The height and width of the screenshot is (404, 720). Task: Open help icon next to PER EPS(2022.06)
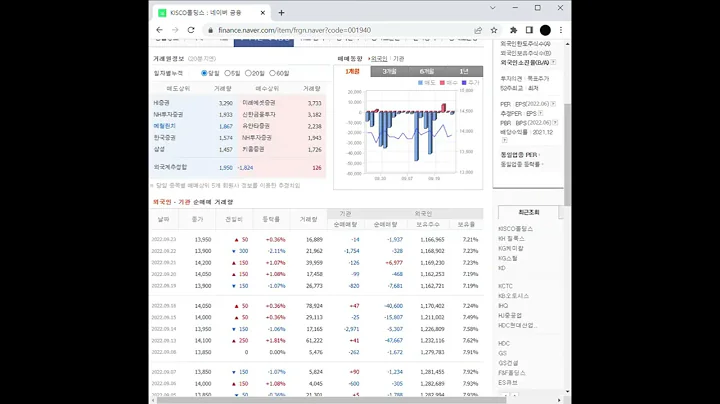tap(553, 104)
